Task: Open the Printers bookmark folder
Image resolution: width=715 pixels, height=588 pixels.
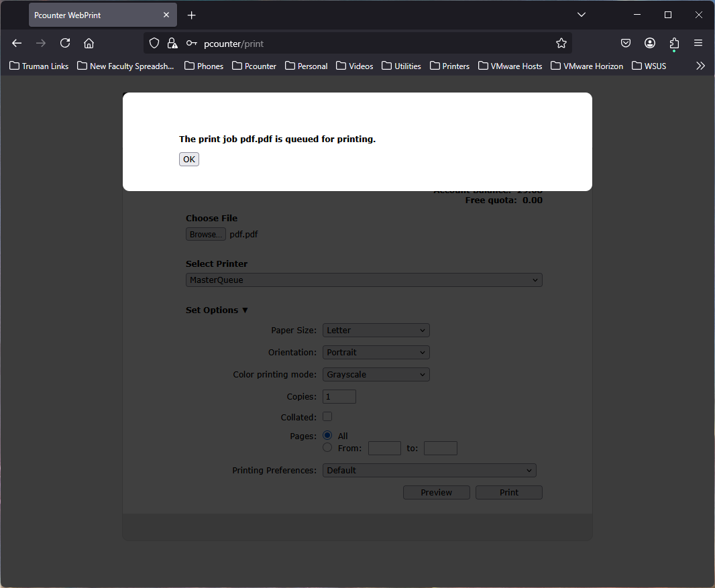Action: 449,66
